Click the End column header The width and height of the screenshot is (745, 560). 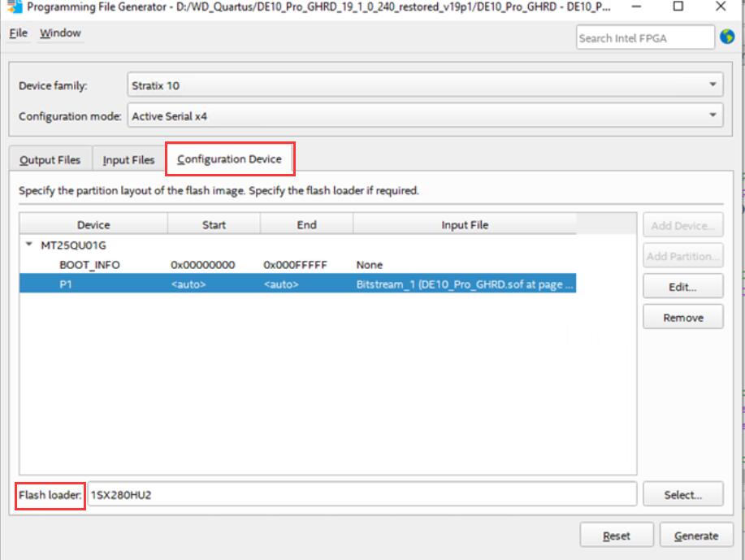click(306, 224)
